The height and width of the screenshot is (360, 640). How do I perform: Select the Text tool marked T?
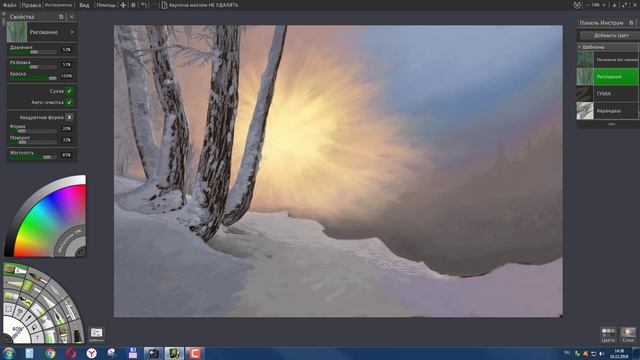37,338
